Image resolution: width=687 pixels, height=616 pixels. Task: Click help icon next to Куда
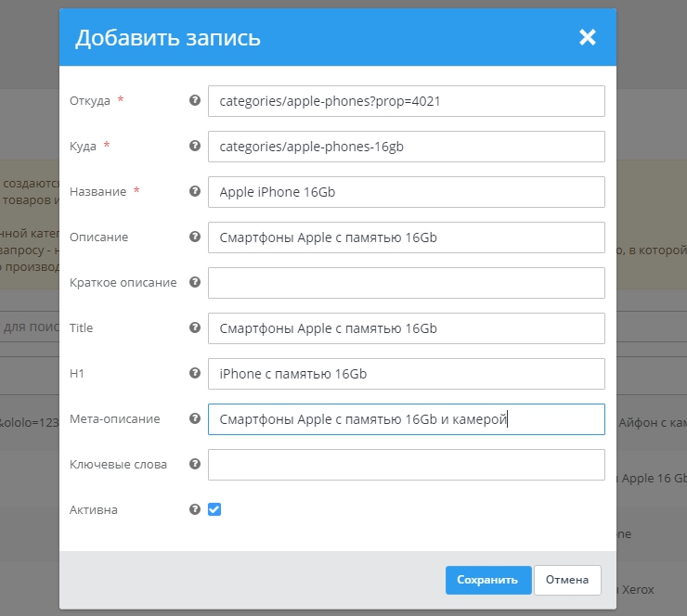195,146
